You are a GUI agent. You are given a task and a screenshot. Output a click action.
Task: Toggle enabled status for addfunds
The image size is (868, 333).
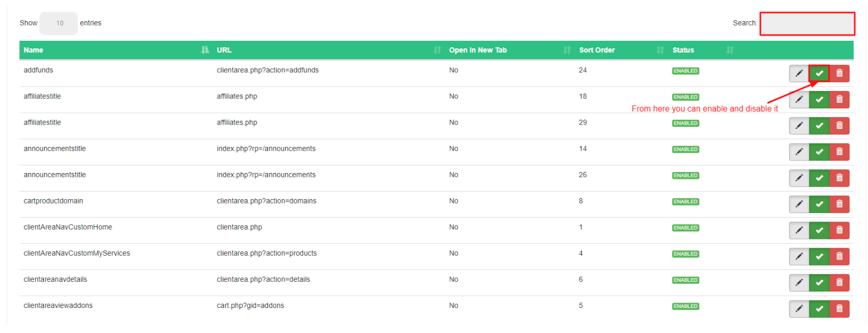[819, 73]
